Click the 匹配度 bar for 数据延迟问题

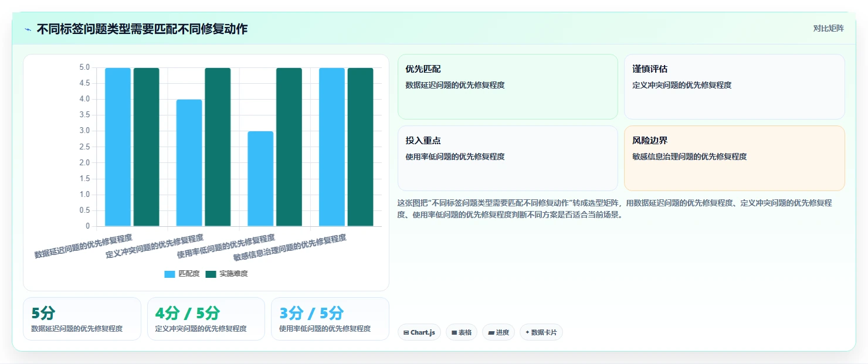click(x=118, y=147)
